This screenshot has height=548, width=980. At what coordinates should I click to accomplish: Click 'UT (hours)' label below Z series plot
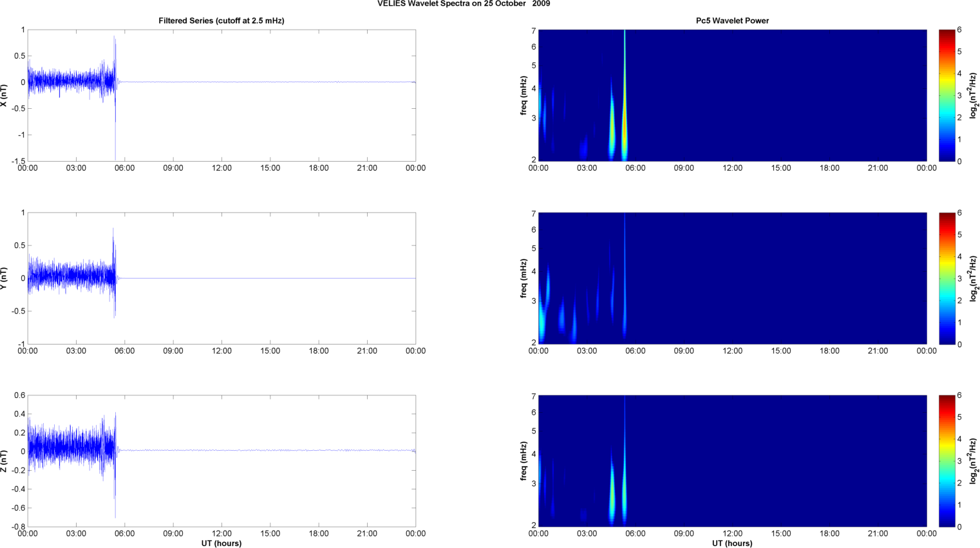(x=221, y=543)
